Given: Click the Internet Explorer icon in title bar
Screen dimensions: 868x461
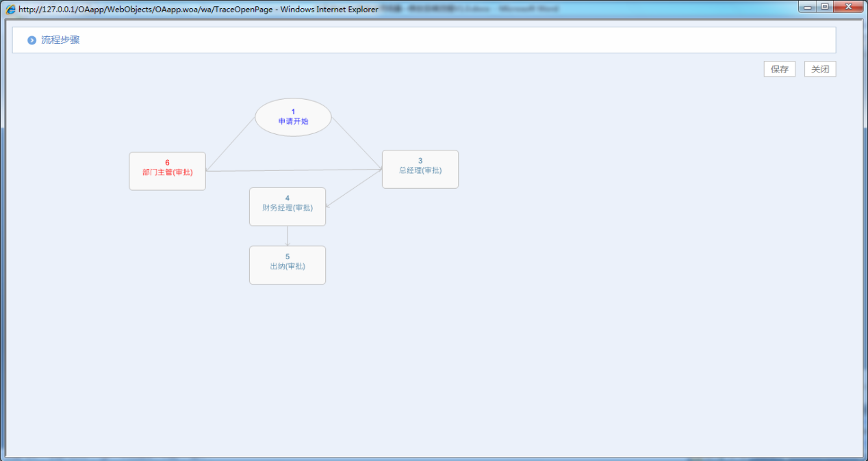Looking at the screenshot, I should (11, 10).
